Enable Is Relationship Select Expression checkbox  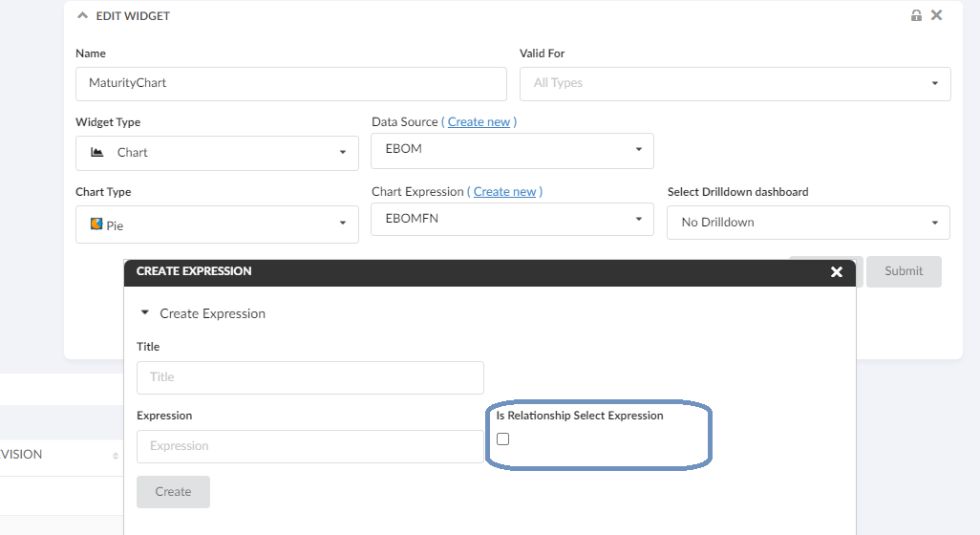pyautogui.click(x=503, y=439)
